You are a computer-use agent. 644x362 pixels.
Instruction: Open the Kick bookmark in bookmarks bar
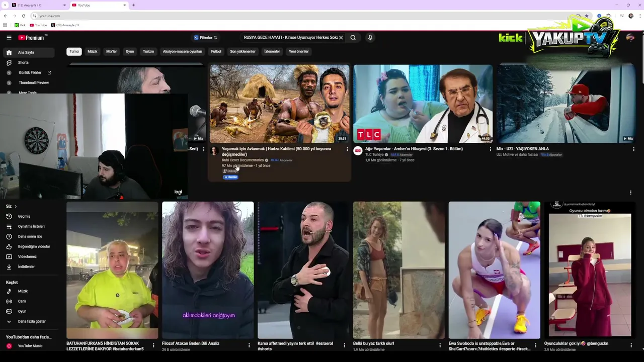(20, 25)
